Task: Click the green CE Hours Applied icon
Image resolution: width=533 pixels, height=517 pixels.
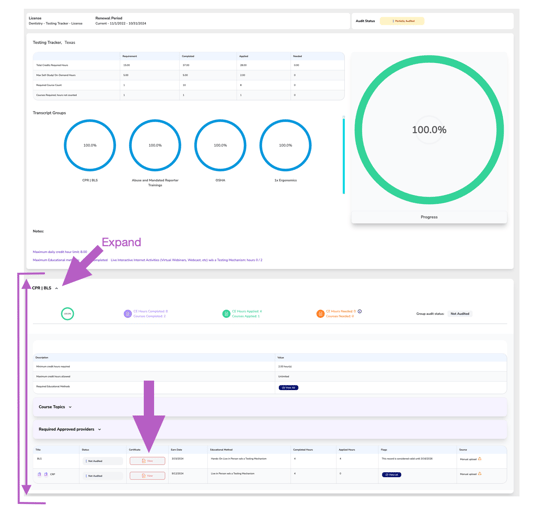Action: click(226, 314)
